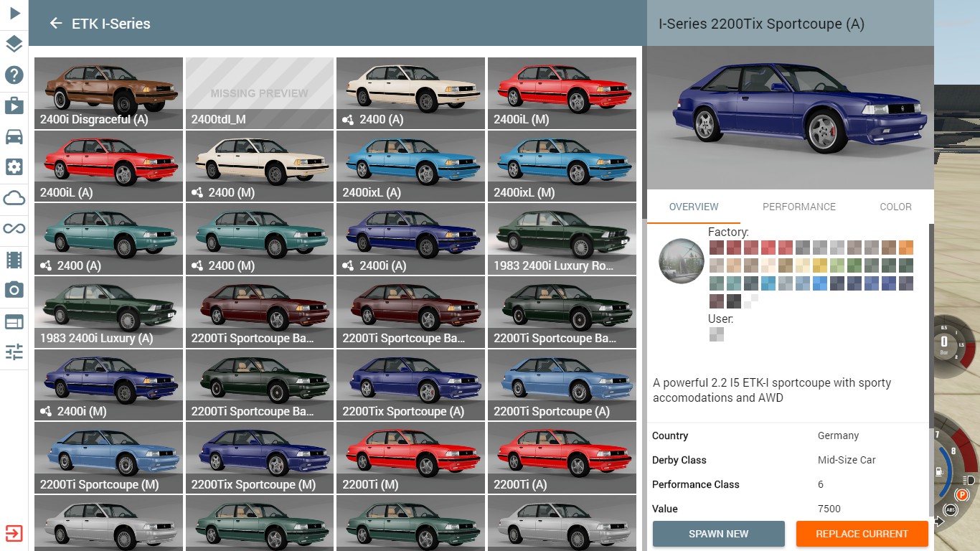This screenshot has height=551, width=980.
Task: Select the red 2400iL (A) thumbnail
Action: tap(108, 166)
